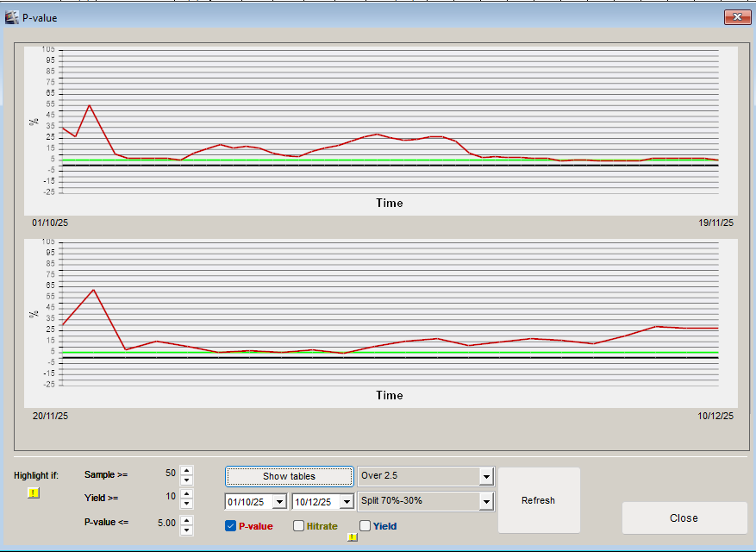Open the Over 2.5 market dropdown
The width and height of the screenshot is (756, 552).
point(487,475)
